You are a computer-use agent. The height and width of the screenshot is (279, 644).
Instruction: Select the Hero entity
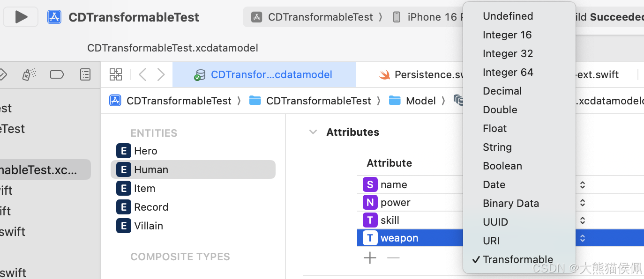[145, 151]
